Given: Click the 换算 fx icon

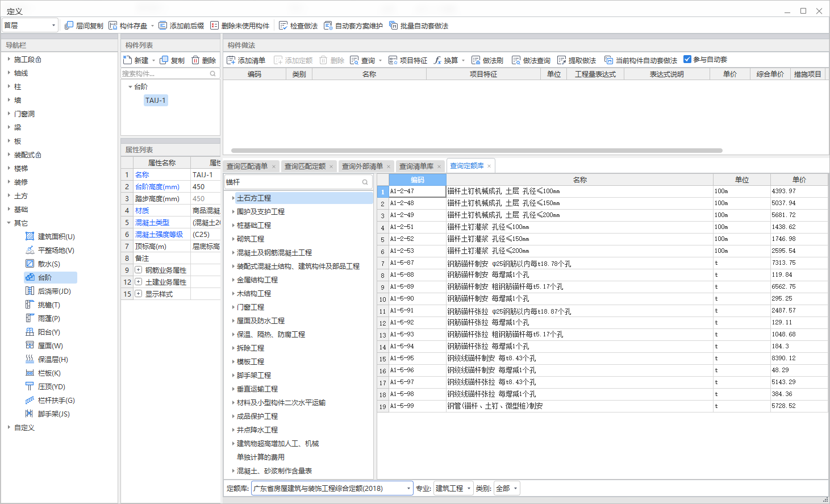Looking at the screenshot, I should pos(437,60).
